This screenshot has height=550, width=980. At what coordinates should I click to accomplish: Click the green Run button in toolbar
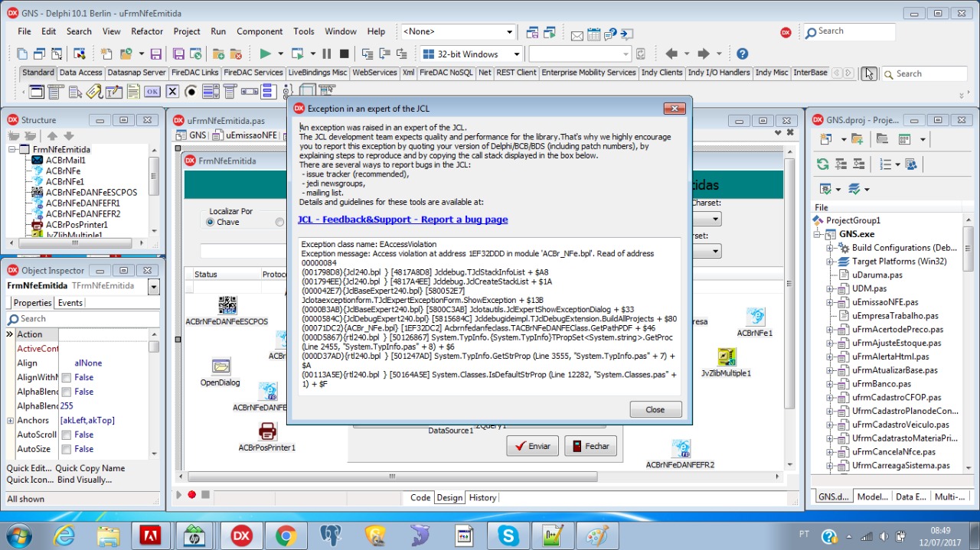[265, 54]
